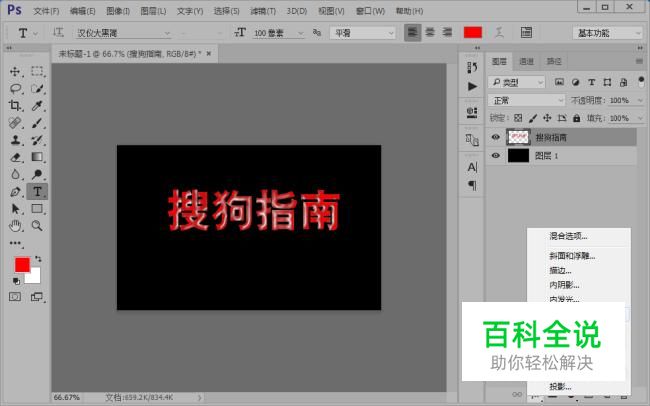The image size is (650, 406).
Task: Open warped text icon
Action: coord(500,32)
